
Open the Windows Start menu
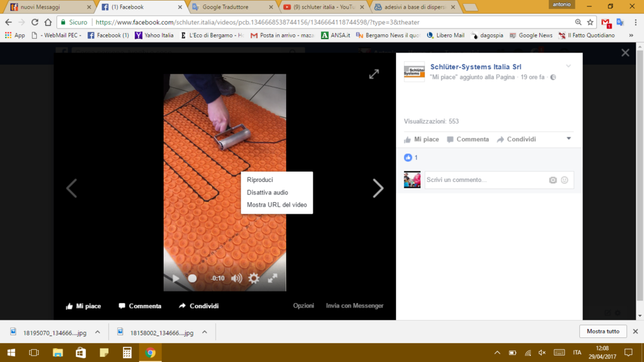point(11,352)
